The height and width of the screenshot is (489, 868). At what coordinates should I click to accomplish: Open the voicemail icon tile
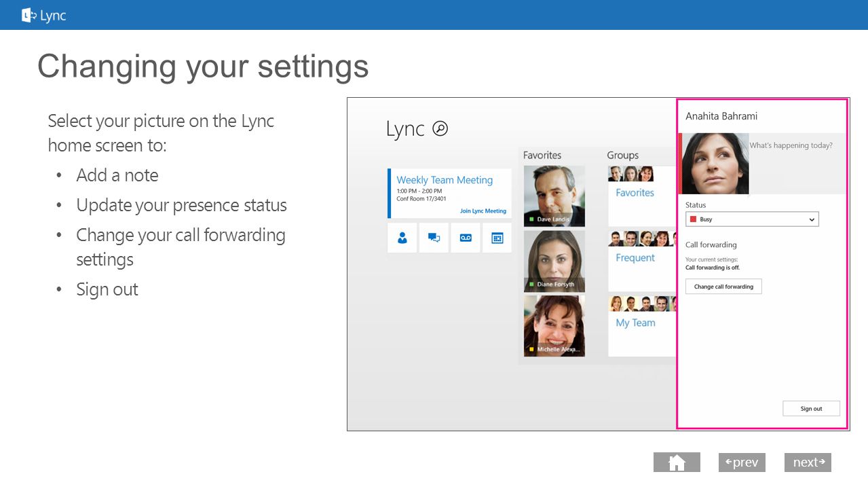click(466, 238)
